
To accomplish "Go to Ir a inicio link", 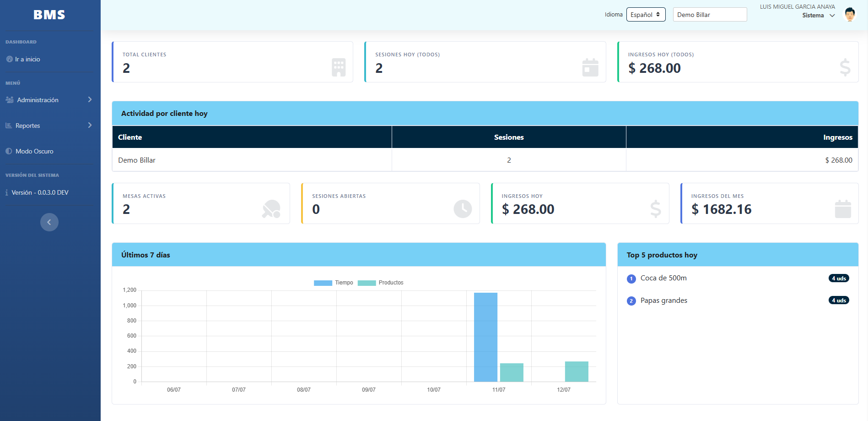I will click(x=27, y=59).
